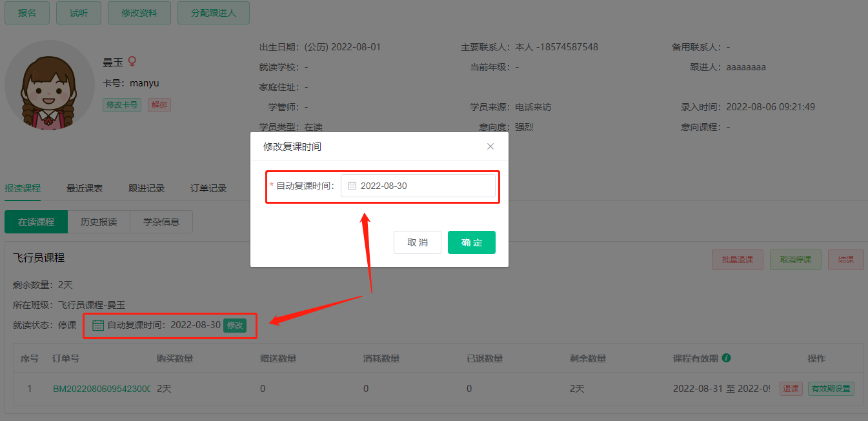Screen dimensions: 868x421
Task: Click calendar icon beside 自动复课时间 label
Action: [98, 326]
